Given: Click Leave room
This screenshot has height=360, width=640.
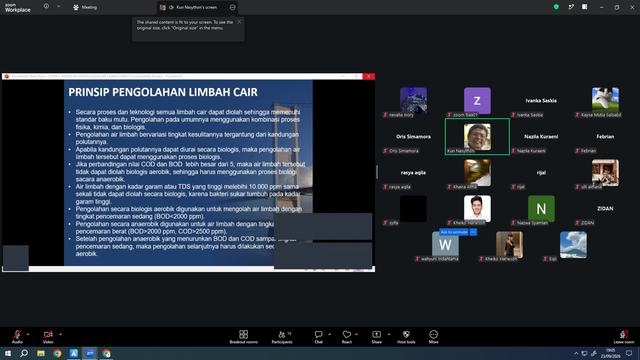Looking at the screenshot, I should click(x=624, y=337).
